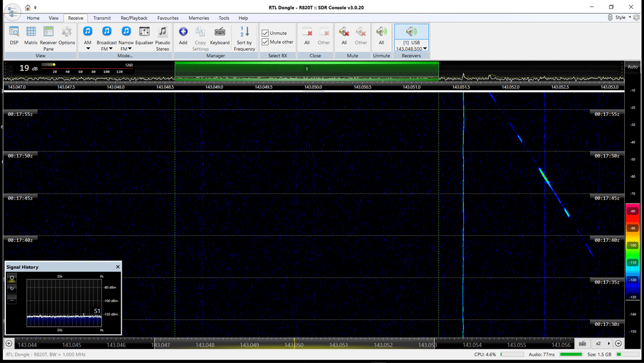
Task: Close Other receivers
Action: (324, 36)
